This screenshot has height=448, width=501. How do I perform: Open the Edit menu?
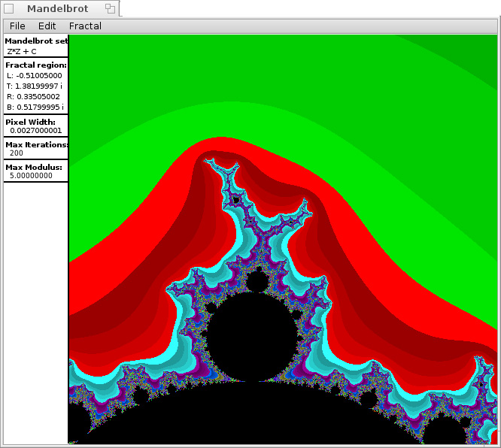coord(47,26)
